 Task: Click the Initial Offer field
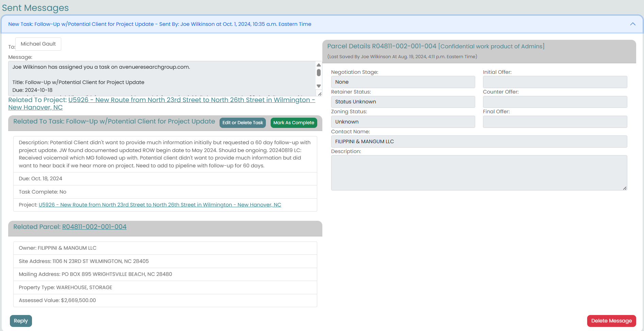pyautogui.click(x=555, y=82)
